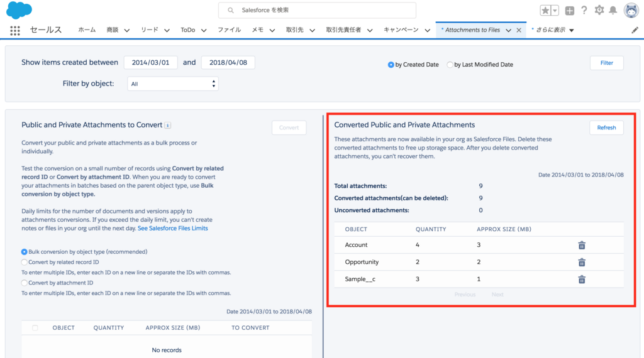The height and width of the screenshot is (358, 644).
Task: Click the Next pagination link
Action: pos(497,295)
